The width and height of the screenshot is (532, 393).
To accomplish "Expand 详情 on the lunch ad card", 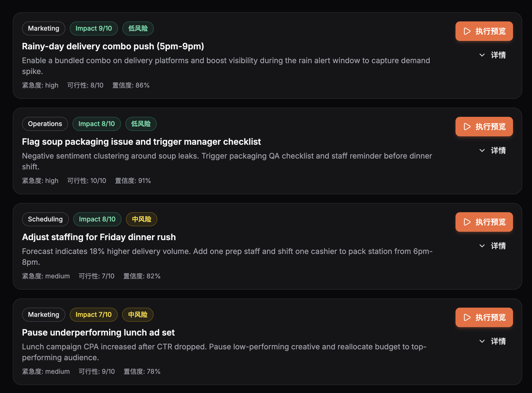I will point(492,341).
